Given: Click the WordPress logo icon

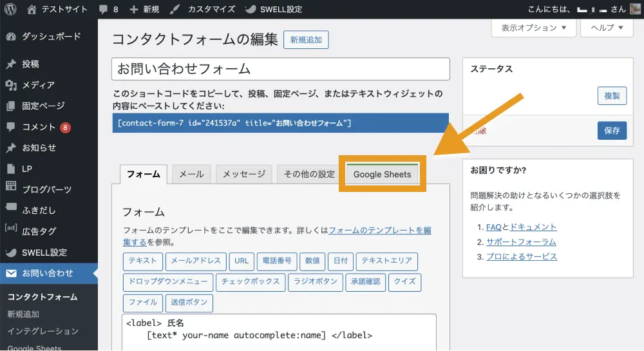Looking at the screenshot, I should (11, 10).
